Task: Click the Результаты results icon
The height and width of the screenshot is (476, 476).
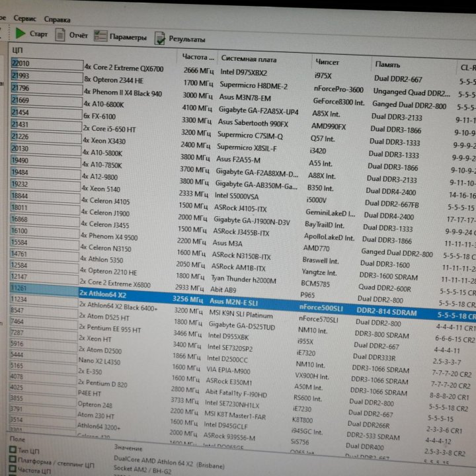Action: point(160,39)
